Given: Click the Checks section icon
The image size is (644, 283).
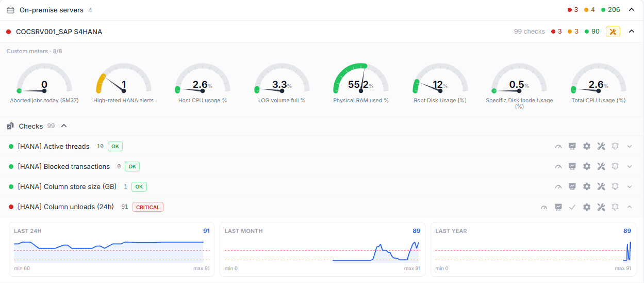Looking at the screenshot, I should click(x=10, y=126).
